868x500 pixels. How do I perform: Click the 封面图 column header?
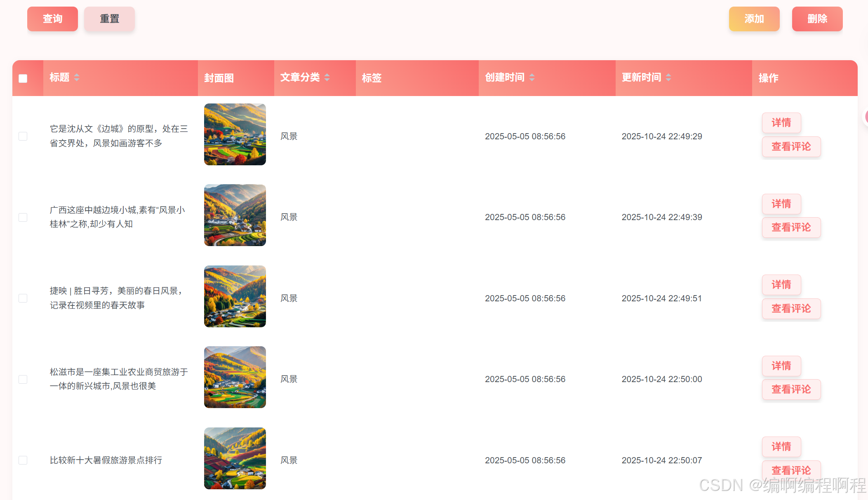(219, 78)
